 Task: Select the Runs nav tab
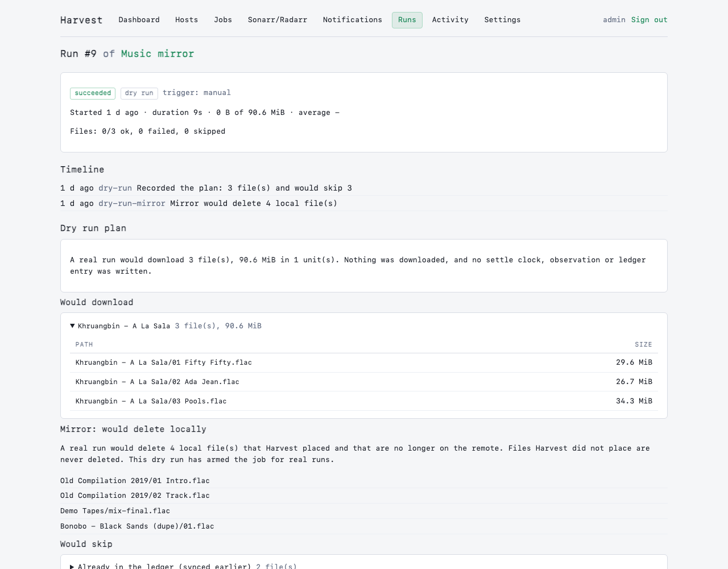[x=407, y=20]
